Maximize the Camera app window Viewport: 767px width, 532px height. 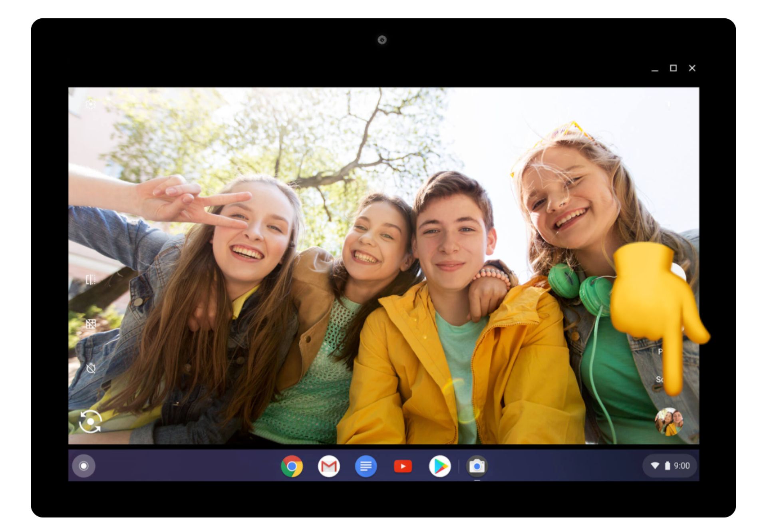click(673, 68)
